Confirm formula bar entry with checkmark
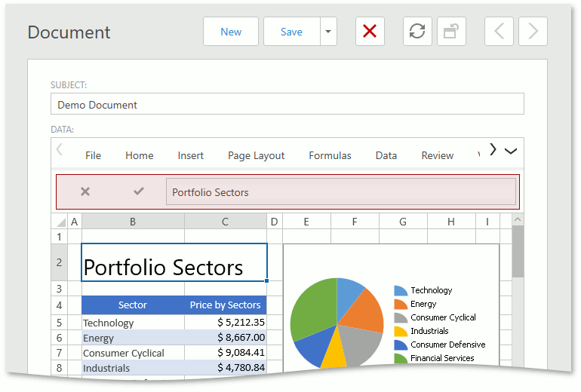581x392 pixels. click(x=139, y=191)
